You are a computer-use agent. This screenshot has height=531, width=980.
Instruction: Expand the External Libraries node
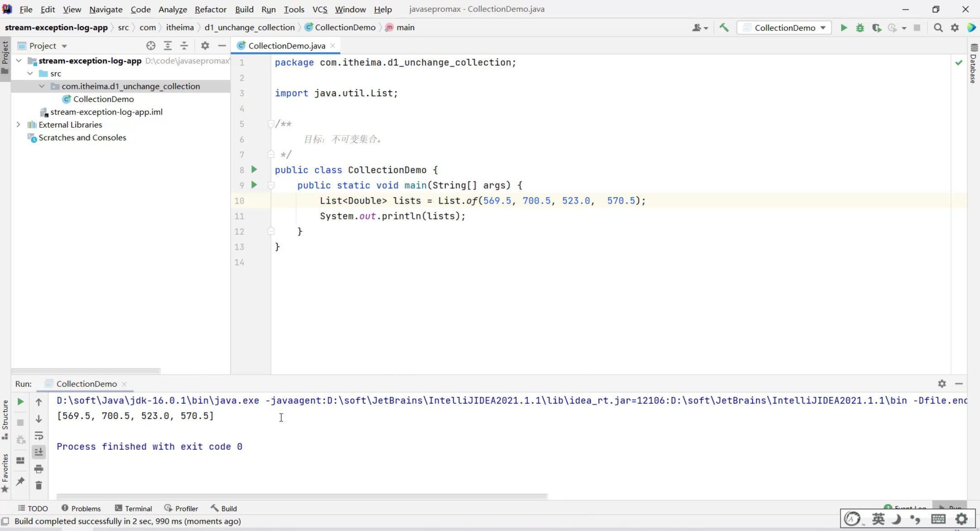click(19, 124)
